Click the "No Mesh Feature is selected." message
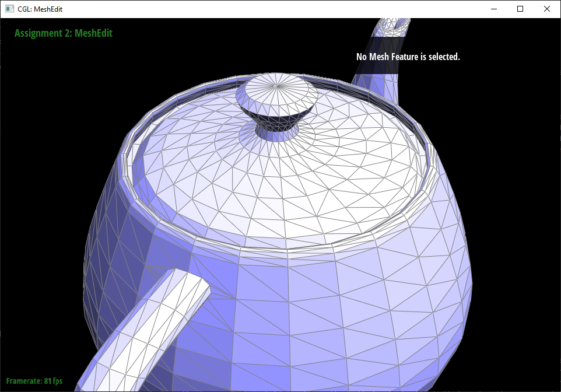Viewport: 561px width, 392px height. (x=408, y=57)
